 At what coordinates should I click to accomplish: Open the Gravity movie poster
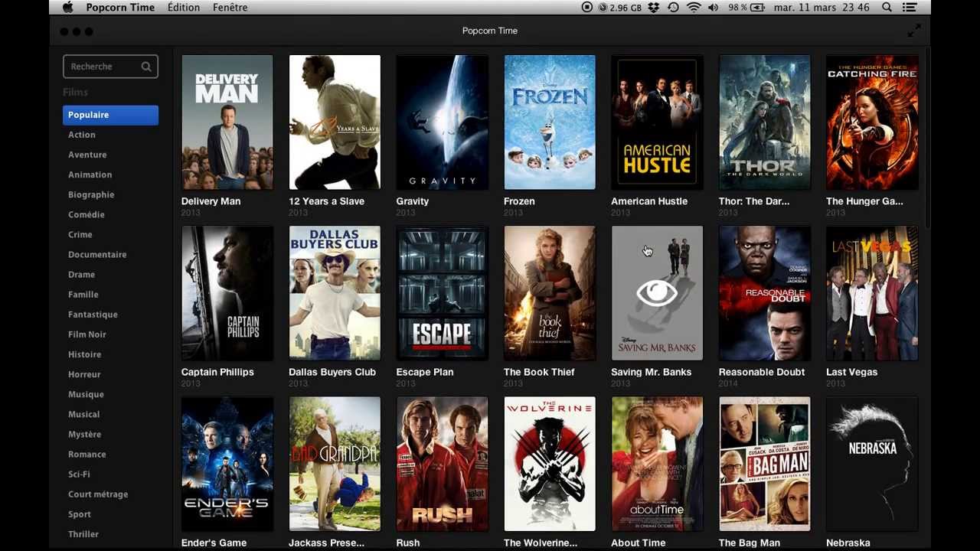(x=442, y=122)
